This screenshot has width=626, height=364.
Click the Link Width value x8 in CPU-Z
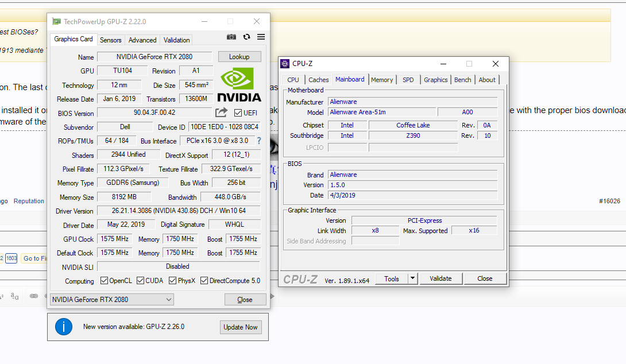click(x=375, y=230)
